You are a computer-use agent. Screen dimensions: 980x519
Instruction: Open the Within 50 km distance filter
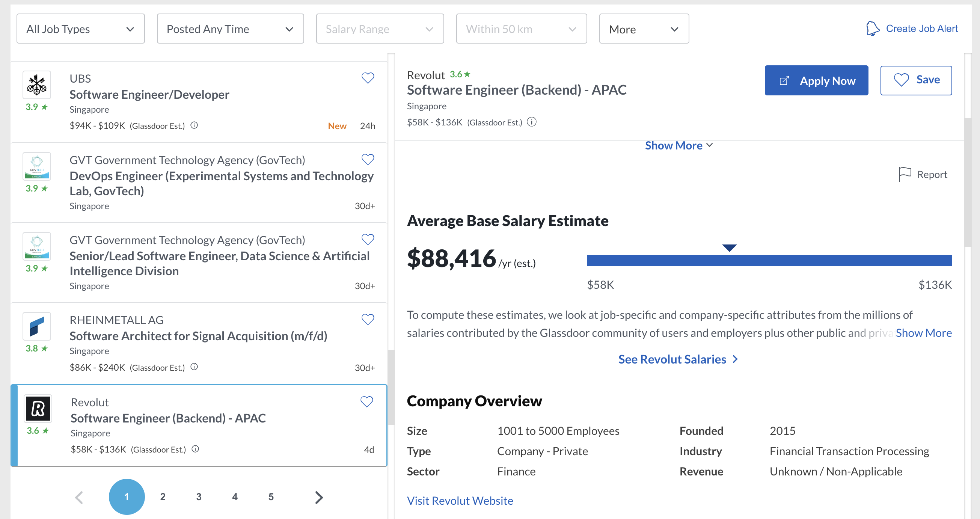[x=521, y=29]
